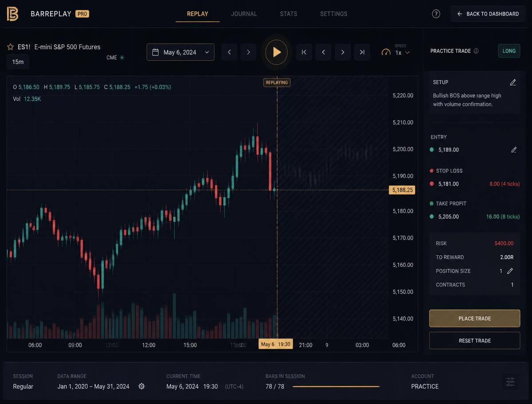Click the 16.00 (8 ticks) profit distance

tap(503, 217)
